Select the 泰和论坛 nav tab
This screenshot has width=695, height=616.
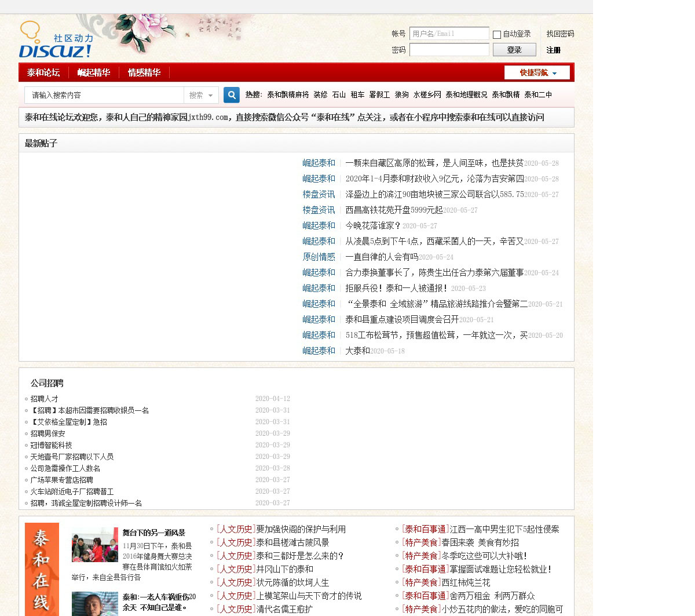pos(43,72)
